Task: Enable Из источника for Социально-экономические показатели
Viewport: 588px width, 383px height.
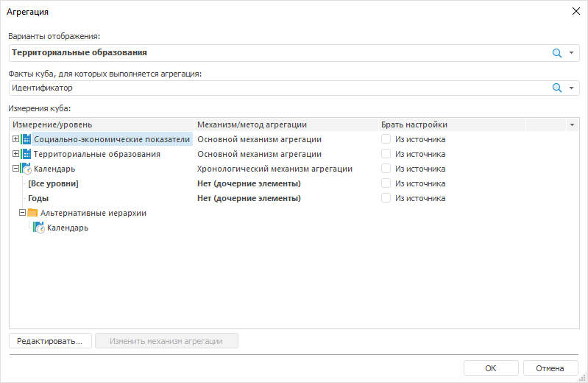Action: click(x=386, y=139)
